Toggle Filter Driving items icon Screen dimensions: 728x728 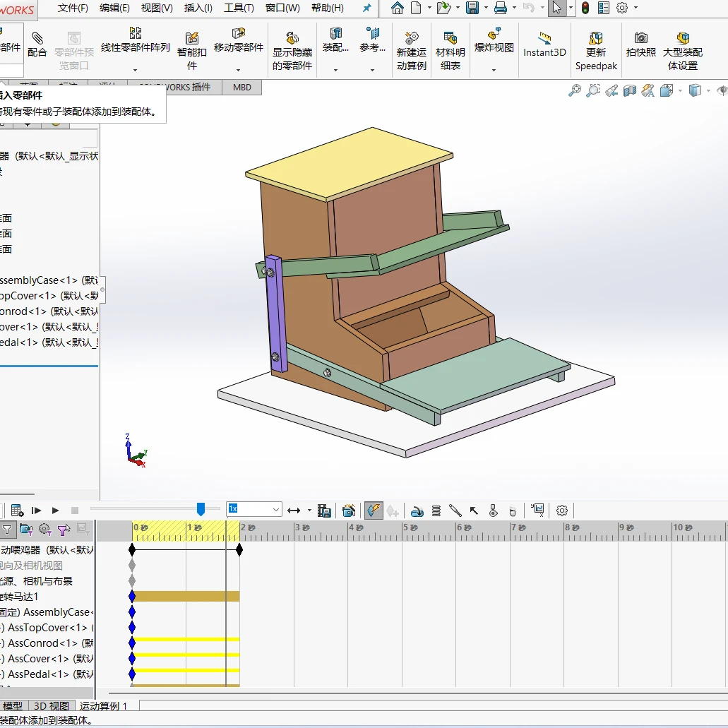click(x=45, y=530)
